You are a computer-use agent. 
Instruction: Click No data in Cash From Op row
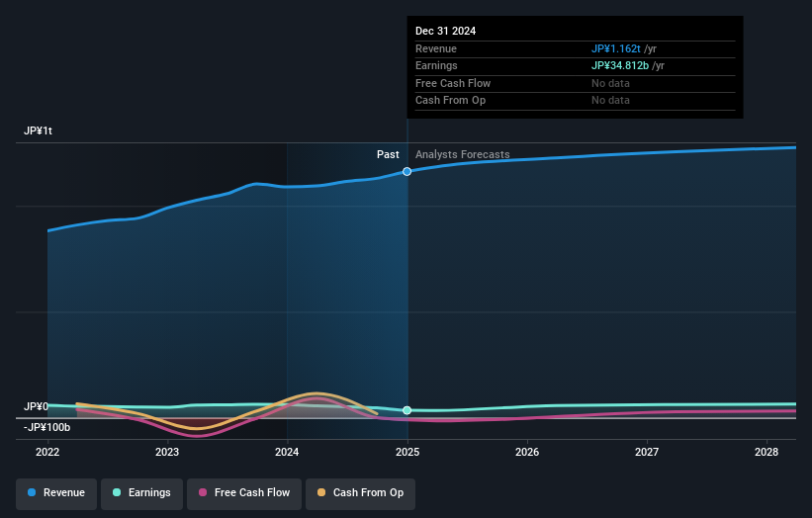610,101
